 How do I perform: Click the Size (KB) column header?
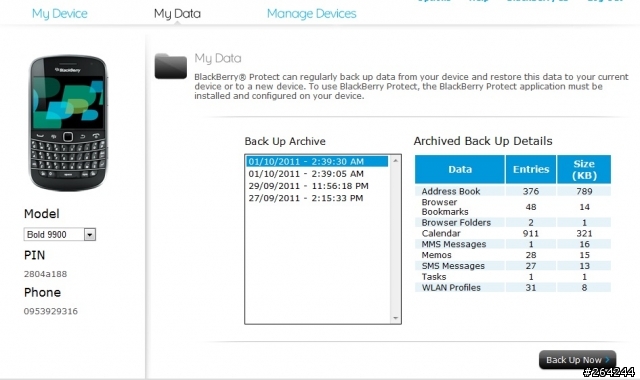pos(584,169)
